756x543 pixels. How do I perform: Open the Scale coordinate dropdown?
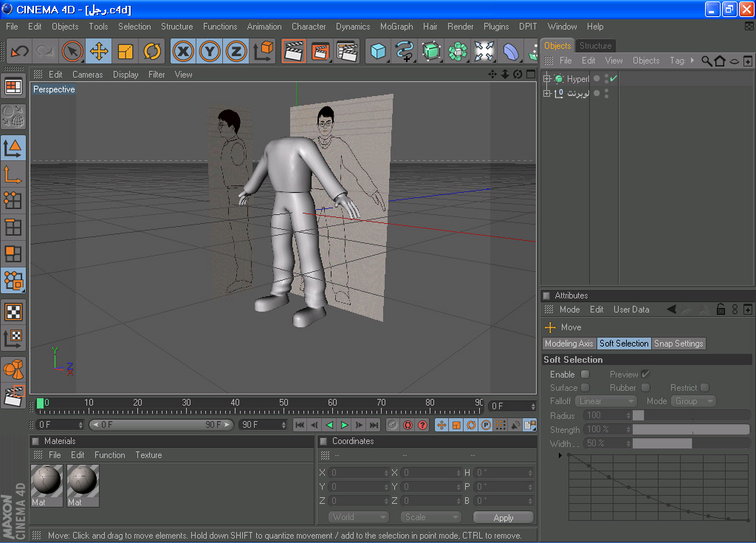[x=430, y=517]
